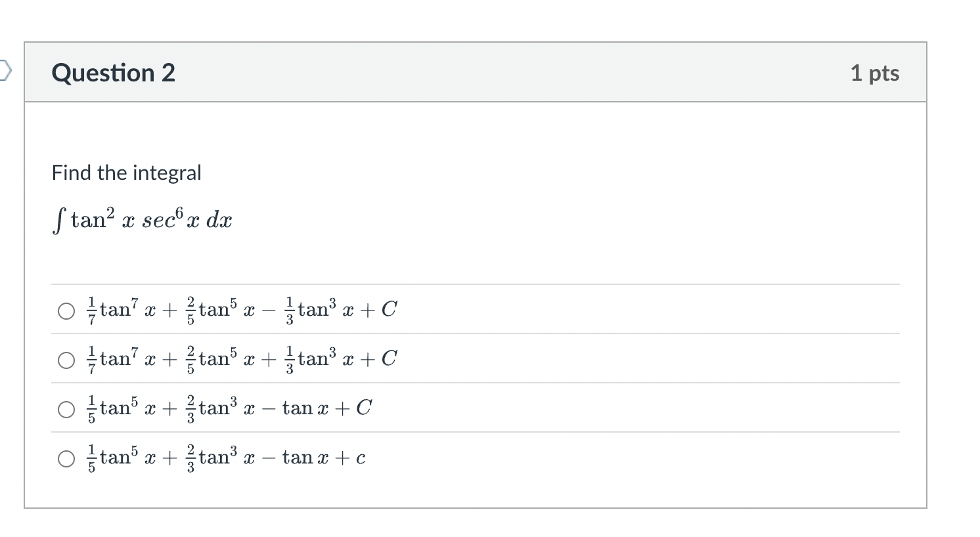980x537 pixels.
Task: Click the Question 2 header bar
Action: [460, 72]
